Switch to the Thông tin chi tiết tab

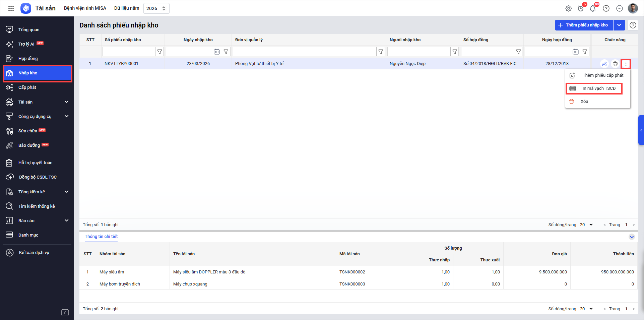pyautogui.click(x=101, y=237)
